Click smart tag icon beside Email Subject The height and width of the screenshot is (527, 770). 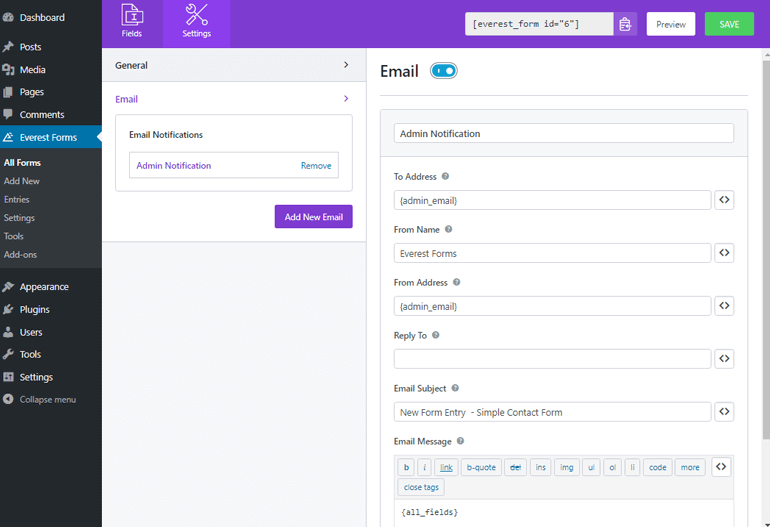pos(724,411)
